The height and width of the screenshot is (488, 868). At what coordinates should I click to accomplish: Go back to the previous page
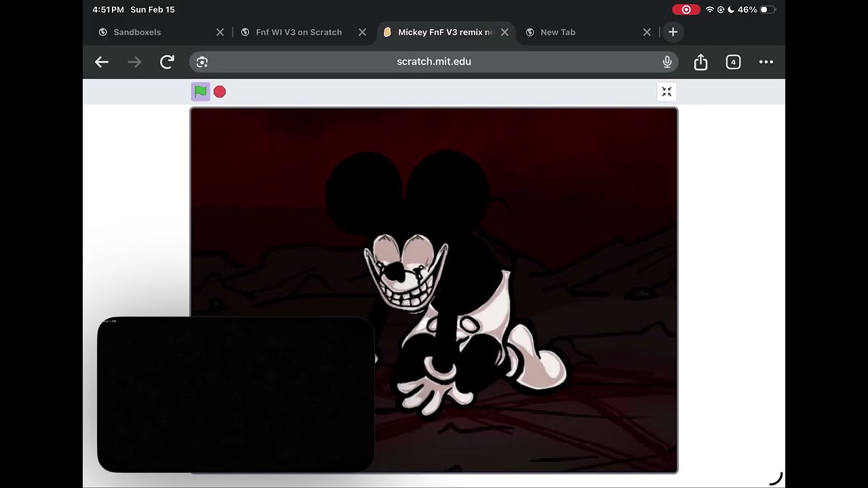coord(102,62)
